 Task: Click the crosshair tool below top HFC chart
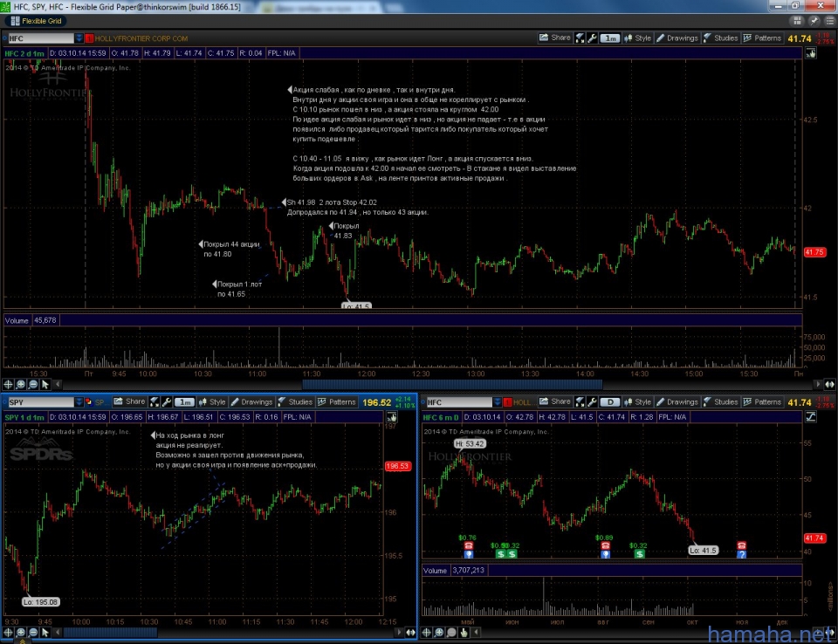click(8, 384)
